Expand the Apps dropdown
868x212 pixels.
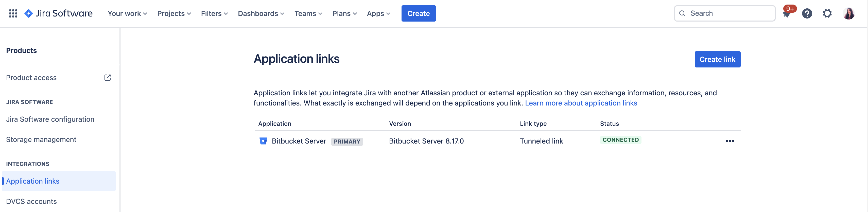[x=379, y=13]
